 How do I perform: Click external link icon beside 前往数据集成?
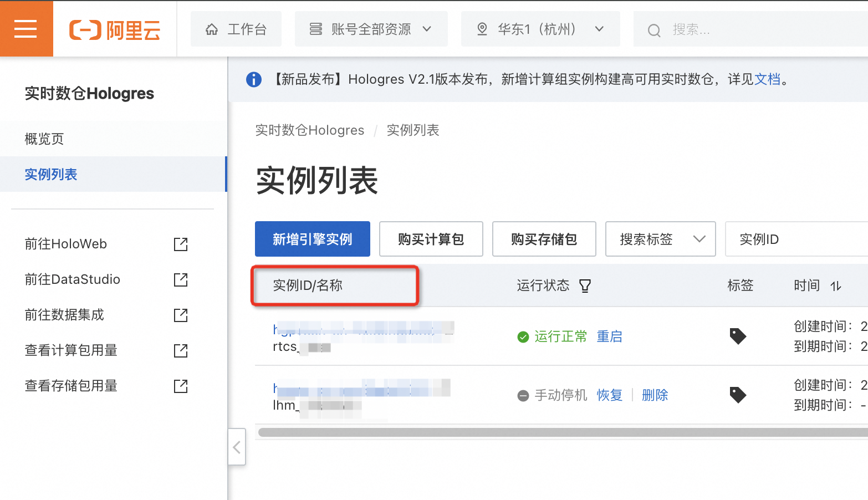pyautogui.click(x=181, y=315)
